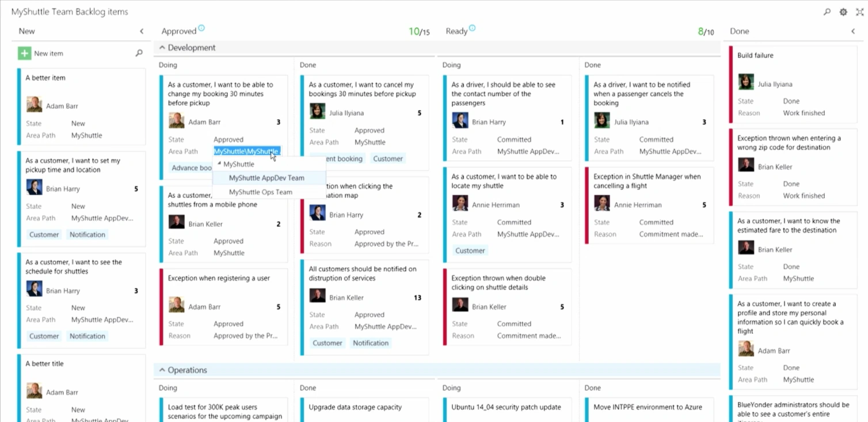The width and height of the screenshot is (868, 422).
Task: Click the green plus icon next to New item
Action: tap(24, 53)
